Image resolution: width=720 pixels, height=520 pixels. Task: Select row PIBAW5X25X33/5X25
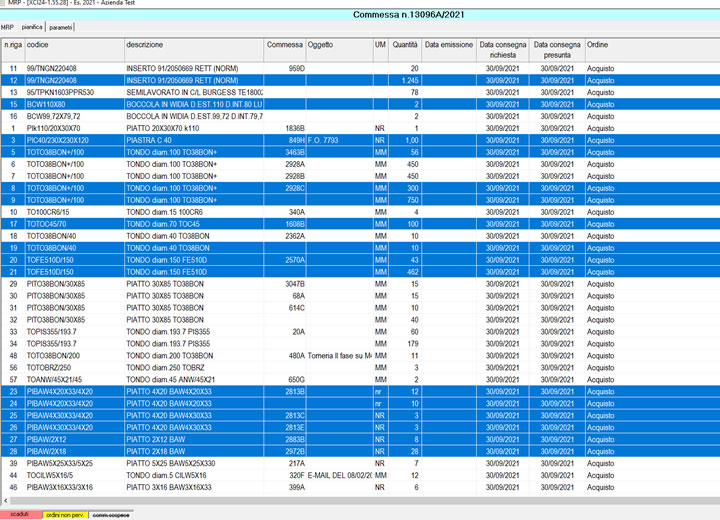[361, 463]
